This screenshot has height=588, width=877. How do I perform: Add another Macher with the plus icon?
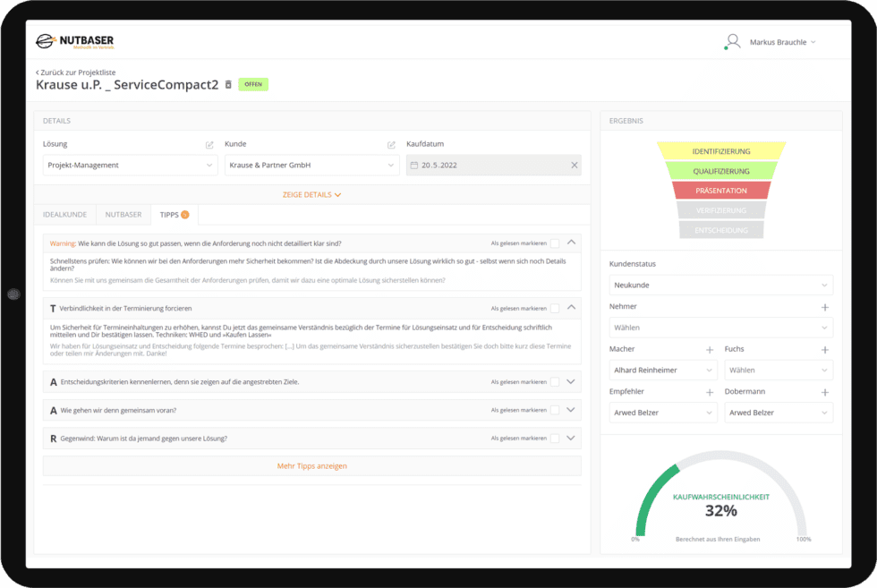pos(710,349)
